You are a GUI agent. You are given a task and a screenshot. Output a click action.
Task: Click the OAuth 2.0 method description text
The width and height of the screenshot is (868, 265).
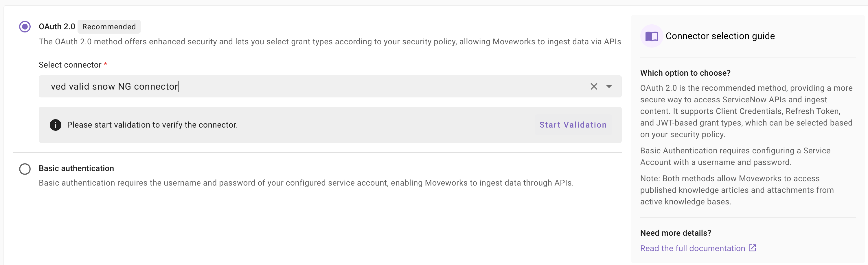(x=330, y=42)
